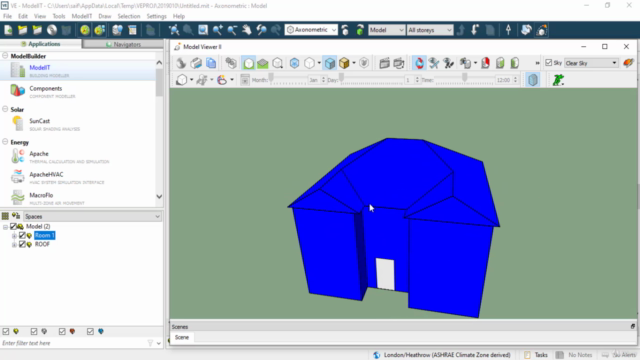Click the clapperboard animation icon
Image resolution: width=640 pixels, height=360 pixels.
384,63
